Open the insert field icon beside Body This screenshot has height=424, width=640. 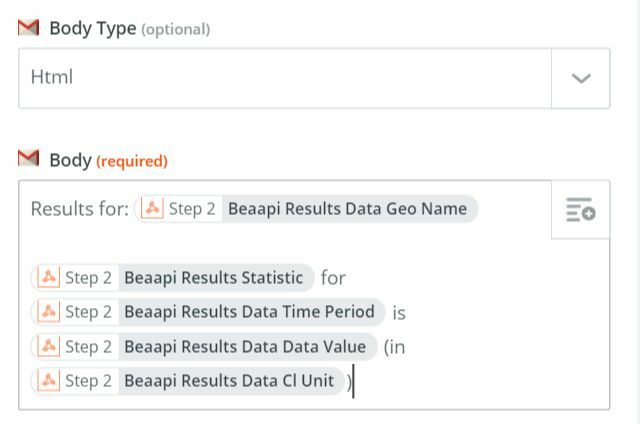[580, 209]
